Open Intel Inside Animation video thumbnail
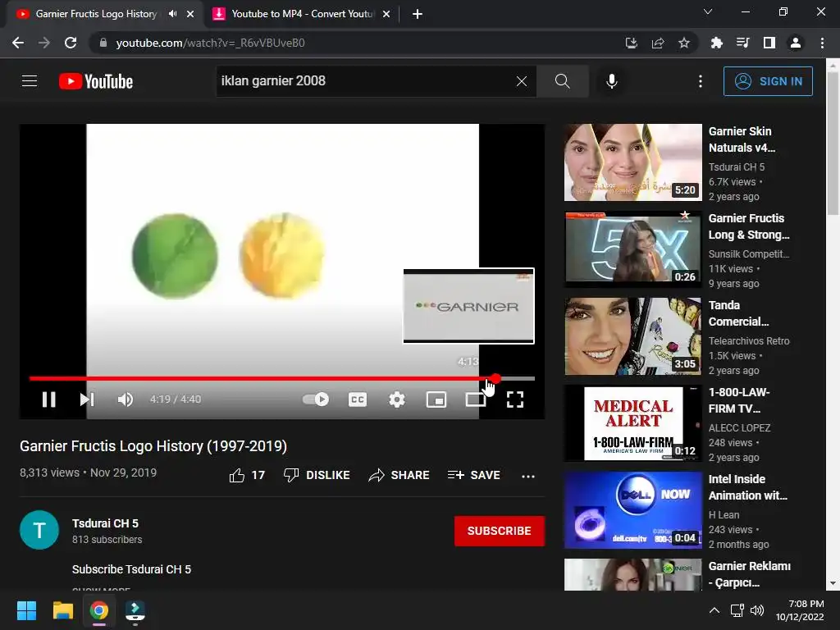Viewport: 840px width, 630px height. click(632, 510)
